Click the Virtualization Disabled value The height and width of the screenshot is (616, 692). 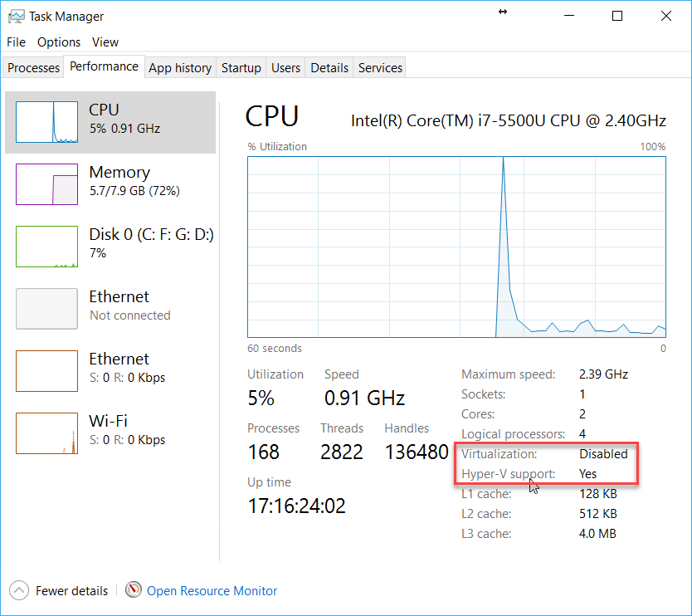point(603,453)
